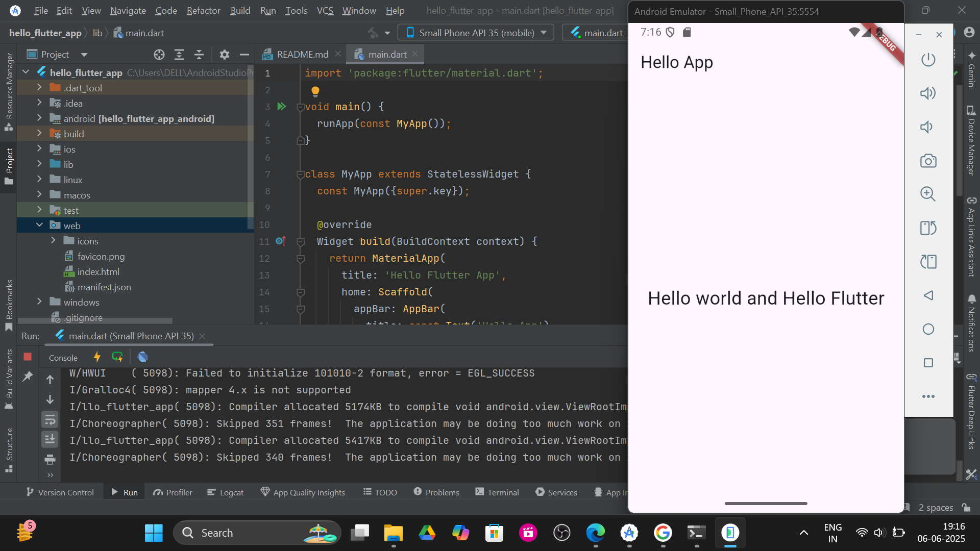This screenshot has width=980, height=551.
Task: Select manifest.json in the project tree
Action: coord(104,287)
